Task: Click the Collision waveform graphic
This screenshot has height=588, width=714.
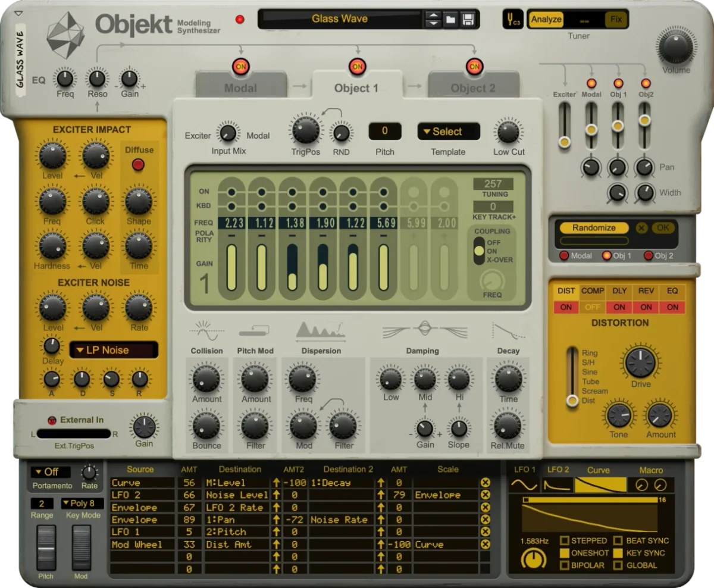Action: point(206,329)
